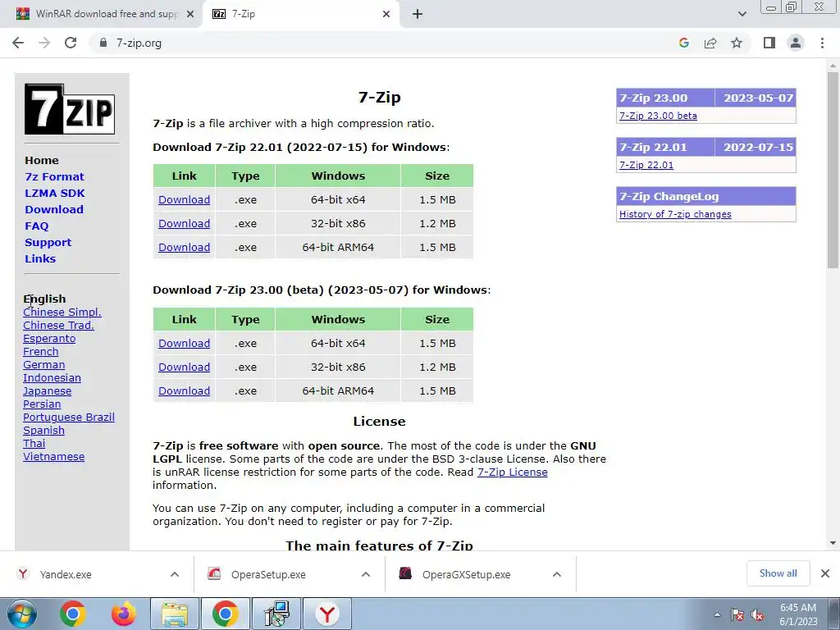Click the 7-Zip logo image

pyautogui.click(x=70, y=109)
